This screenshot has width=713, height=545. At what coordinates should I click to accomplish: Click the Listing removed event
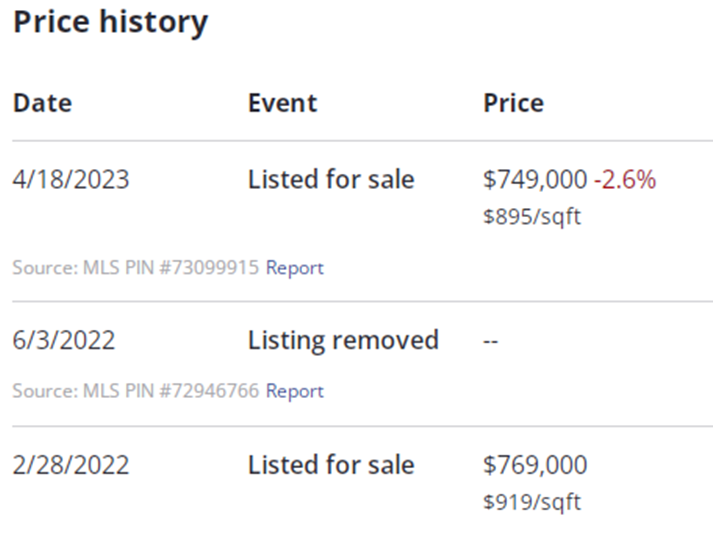pos(343,340)
